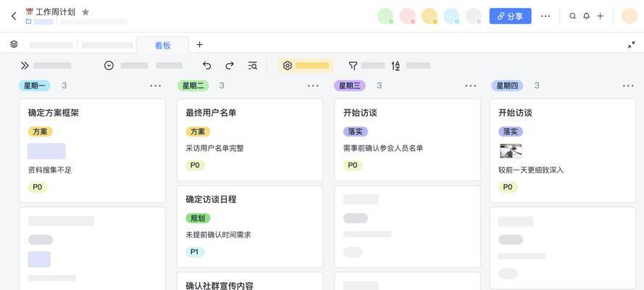
Task: Open the circled chevron dropdown
Action: (x=109, y=65)
